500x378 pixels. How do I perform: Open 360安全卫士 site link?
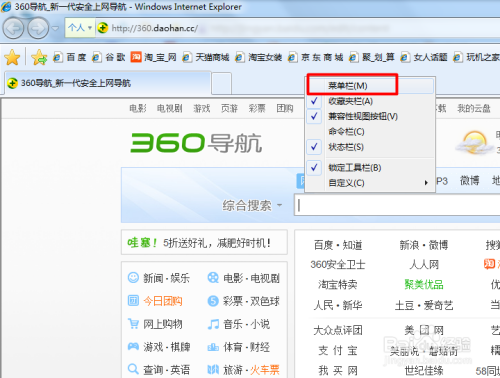(x=338, y=265)
